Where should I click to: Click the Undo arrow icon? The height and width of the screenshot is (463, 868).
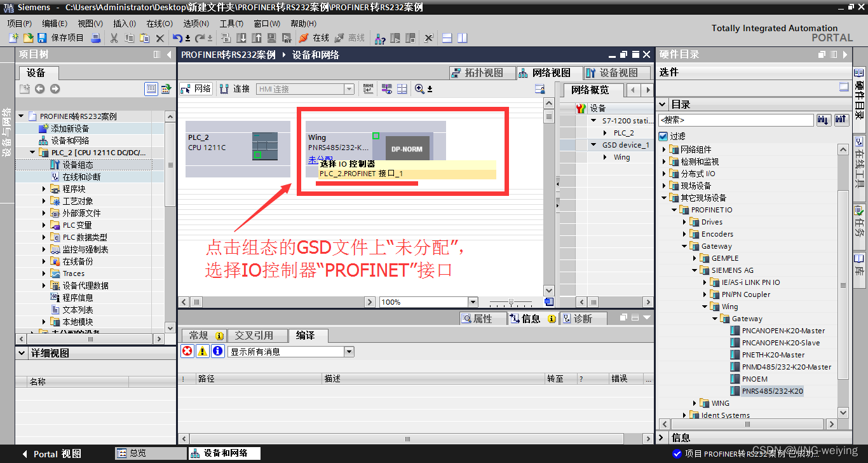177,38
